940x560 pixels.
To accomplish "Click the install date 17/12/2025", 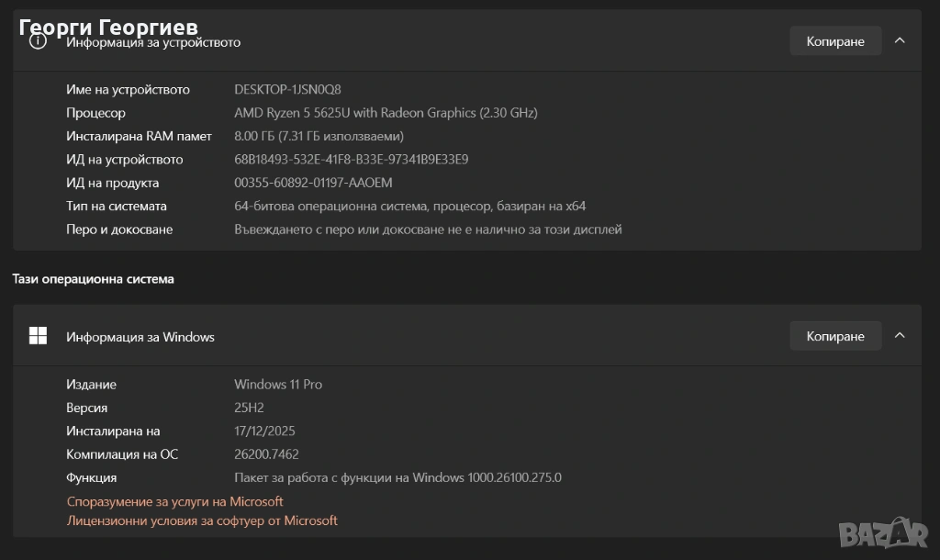I will 264,431.
